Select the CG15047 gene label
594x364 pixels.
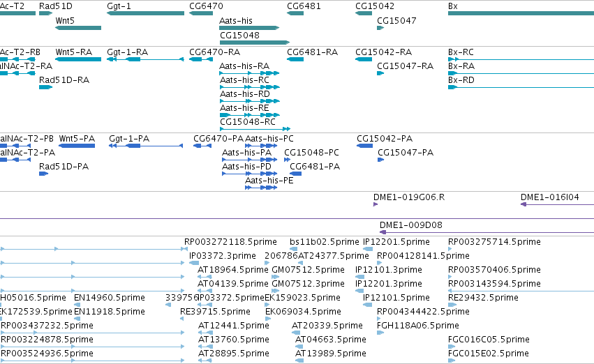(x=396, y=21)
